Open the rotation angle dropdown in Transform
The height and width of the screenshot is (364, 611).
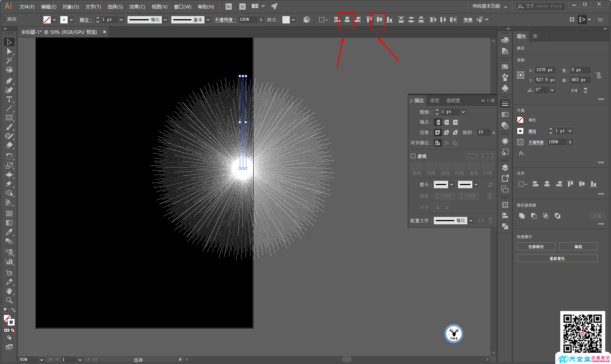coord(552,90)
